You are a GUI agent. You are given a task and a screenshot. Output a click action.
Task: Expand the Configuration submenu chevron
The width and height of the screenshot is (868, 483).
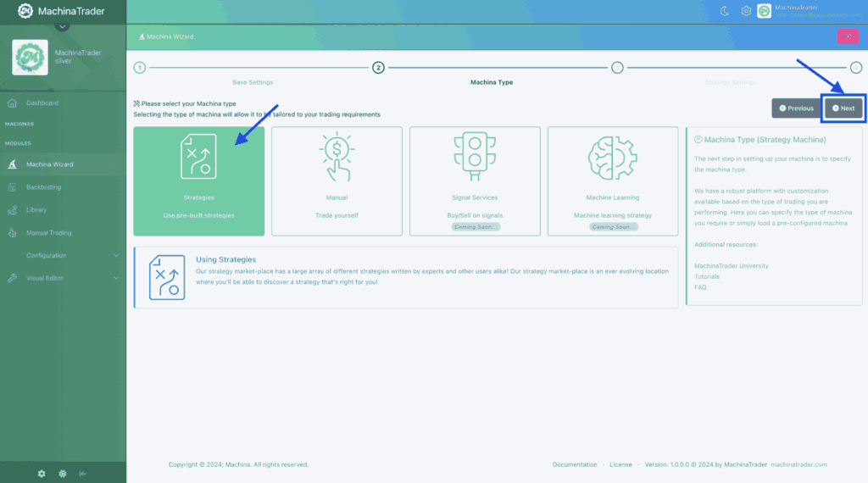point(116,256)
